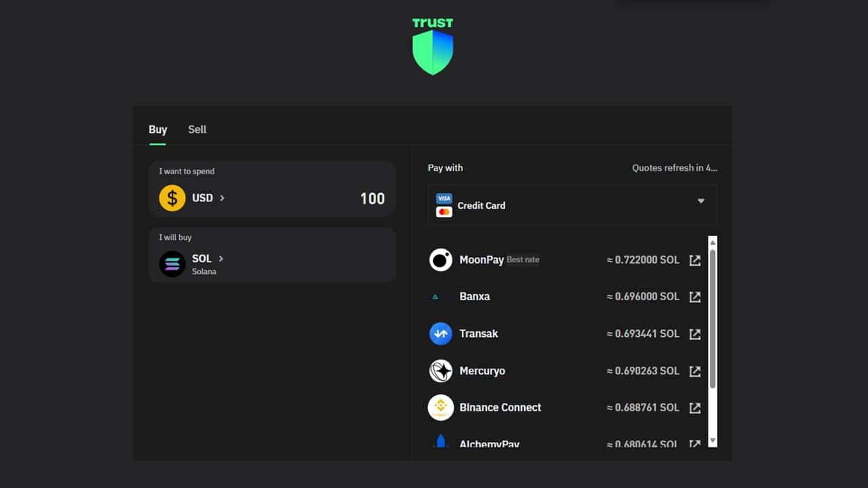868x488 pixels.
Task: Click the Quotes refresh in countdown text
Action: pos(675,168)
